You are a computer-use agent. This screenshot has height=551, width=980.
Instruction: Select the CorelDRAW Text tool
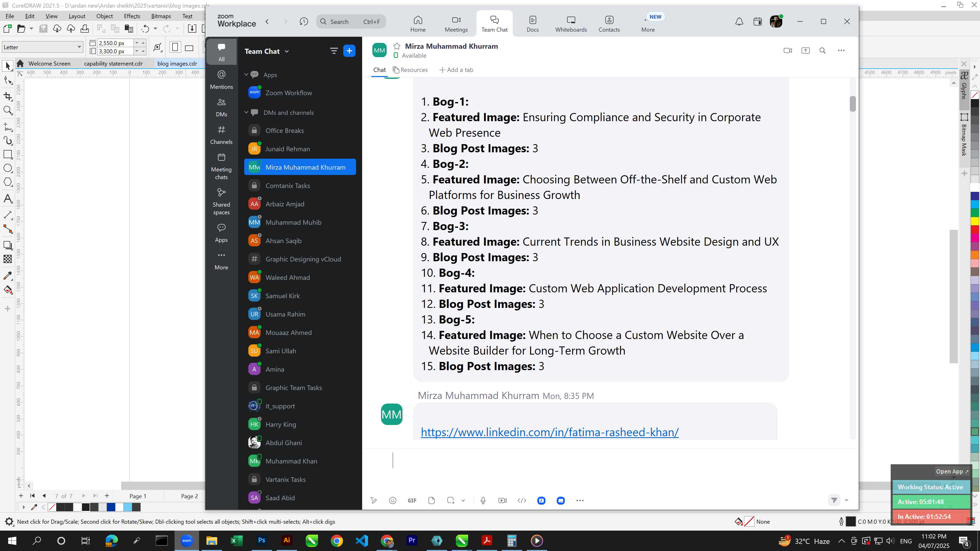tap(8, 198)
